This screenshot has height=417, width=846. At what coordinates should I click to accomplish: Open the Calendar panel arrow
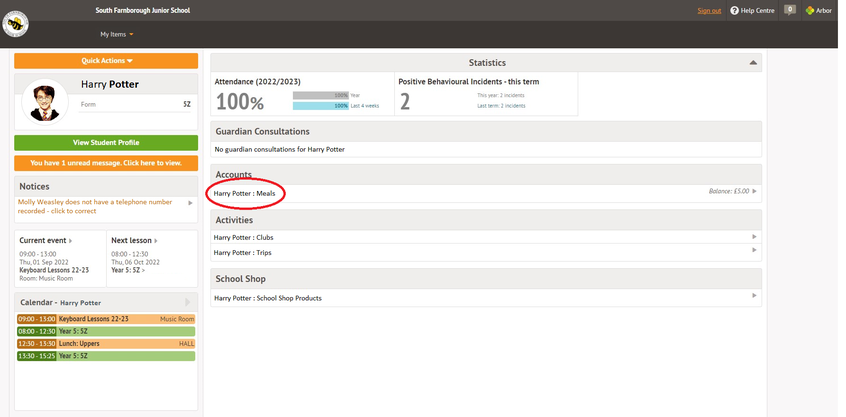pos(188,302)
